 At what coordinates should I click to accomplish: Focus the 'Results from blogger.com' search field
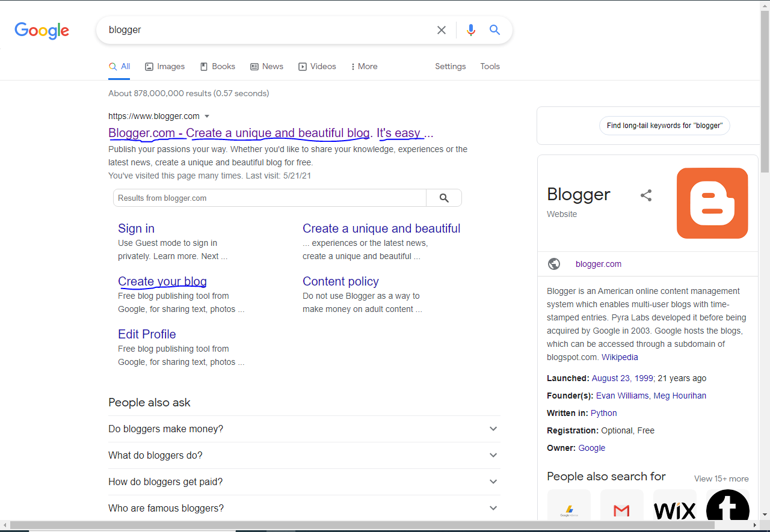click(269, 198)
